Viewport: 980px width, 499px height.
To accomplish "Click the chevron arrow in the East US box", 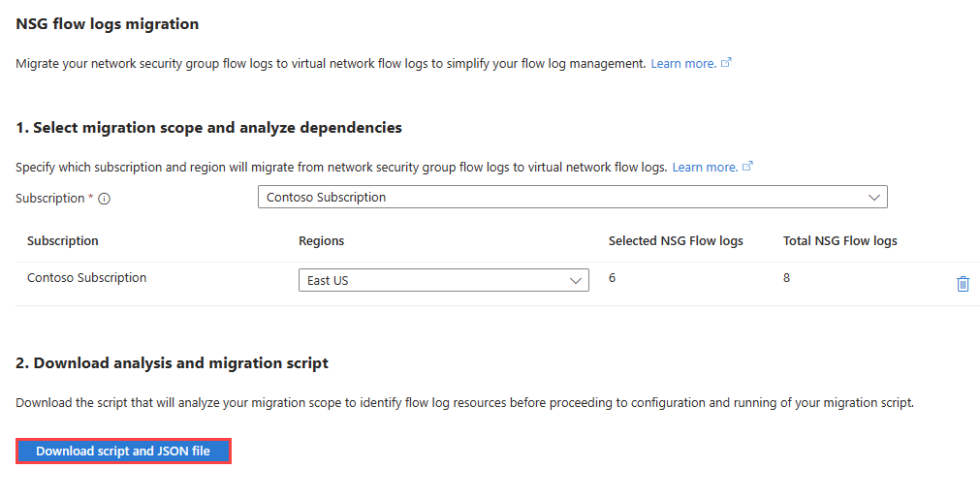I will tap(575, 281).
